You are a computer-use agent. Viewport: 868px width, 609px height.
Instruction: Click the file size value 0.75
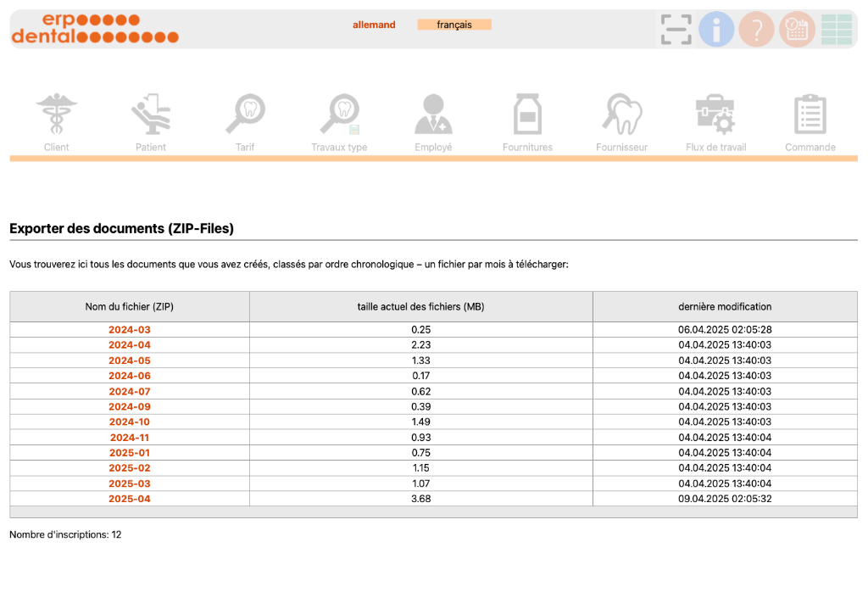pyautogui.click(x=420, y=453)
